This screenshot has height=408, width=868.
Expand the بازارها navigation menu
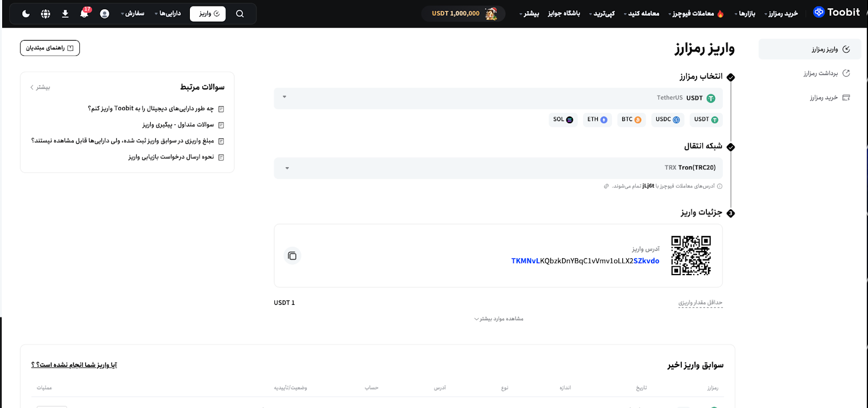pyautogui.click(x=745, y=14)
